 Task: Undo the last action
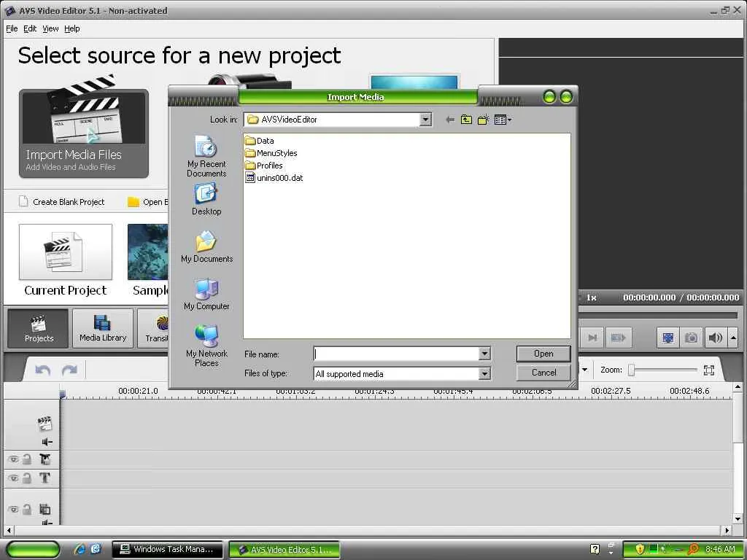click(x=43, y=370)
